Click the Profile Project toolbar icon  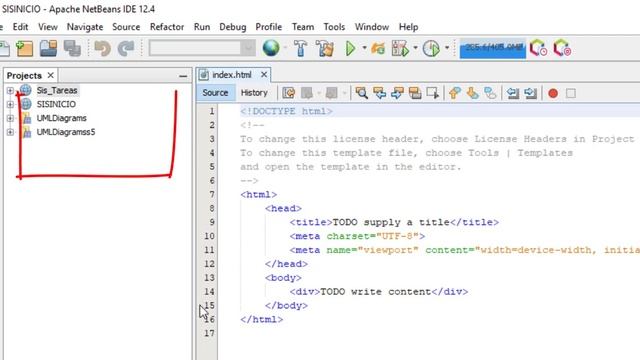400,49
